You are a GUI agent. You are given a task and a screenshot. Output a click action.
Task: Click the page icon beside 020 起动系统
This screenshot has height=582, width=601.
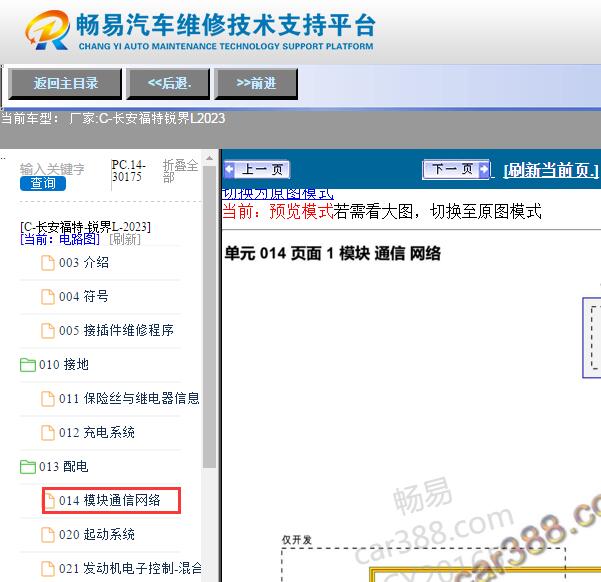click(48, 534)
